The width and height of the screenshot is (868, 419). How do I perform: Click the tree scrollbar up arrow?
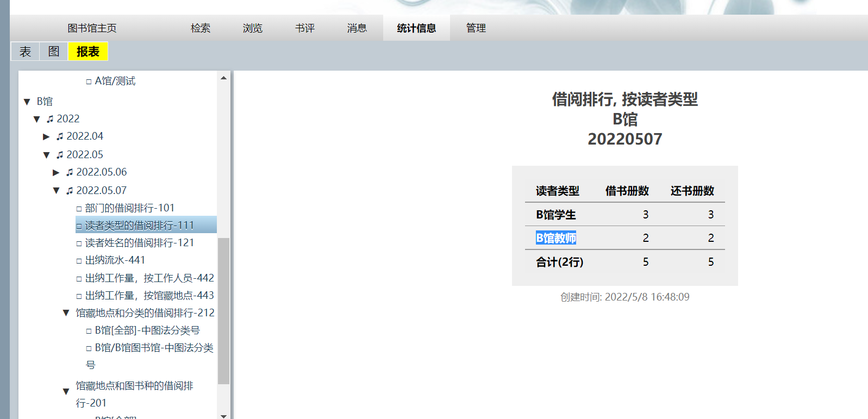[223, 78]
